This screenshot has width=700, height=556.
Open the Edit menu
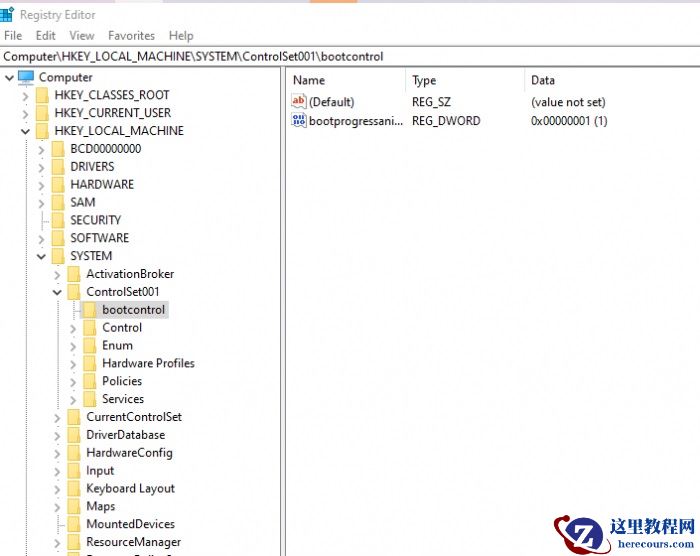[46, 36]
